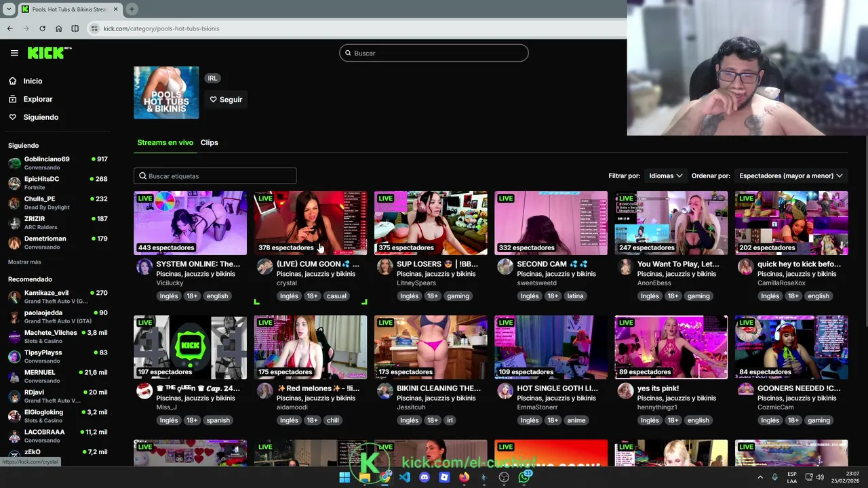Open the Espectadores sort dropdown
868x488 pixels.
click(x=791, y=176)
